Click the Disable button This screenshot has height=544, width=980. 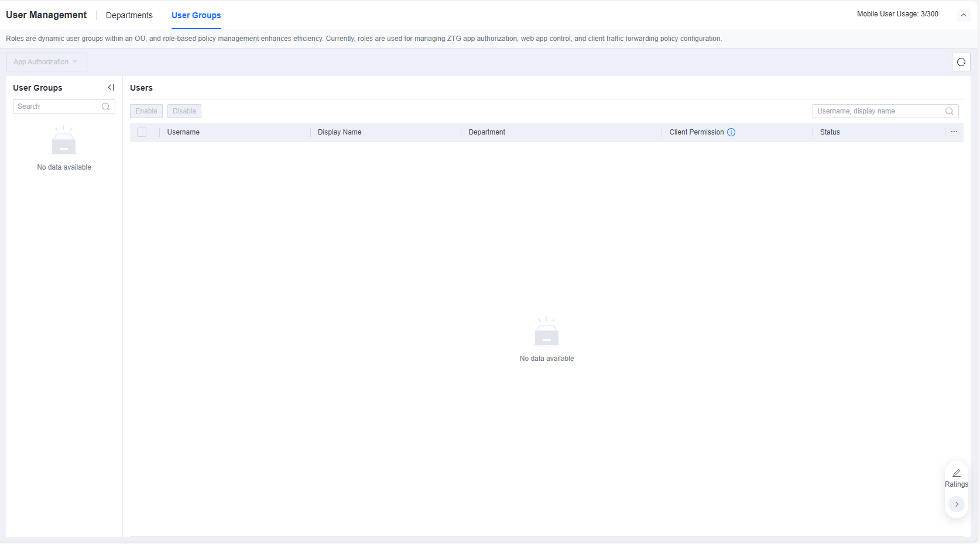184,111
